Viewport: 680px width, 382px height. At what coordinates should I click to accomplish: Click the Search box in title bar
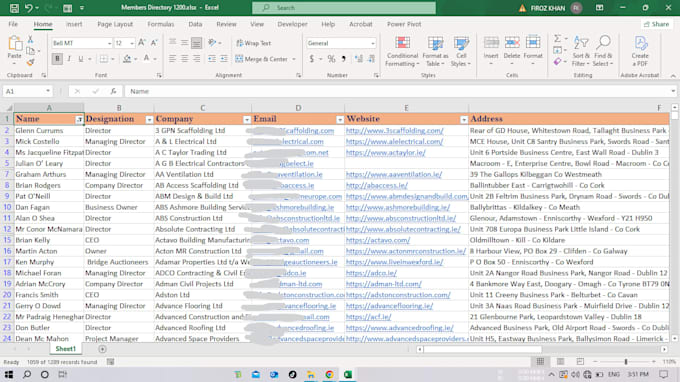pyautogui.click(x=344, y=8)
